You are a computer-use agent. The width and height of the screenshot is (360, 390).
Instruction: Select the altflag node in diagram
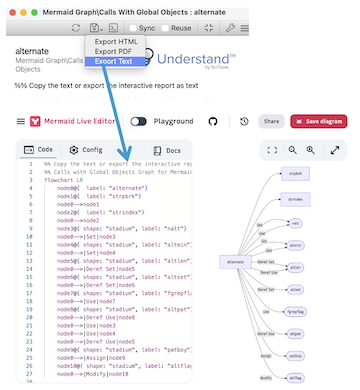295,378
